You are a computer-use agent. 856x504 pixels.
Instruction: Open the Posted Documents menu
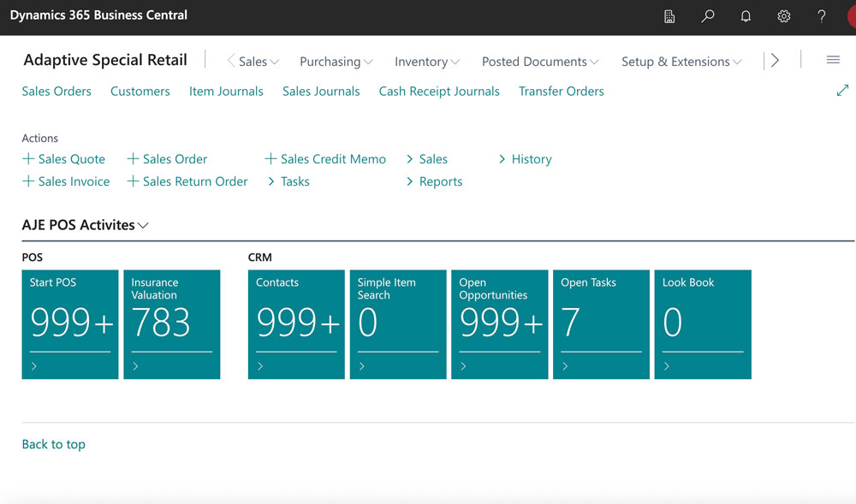(539, 62)
